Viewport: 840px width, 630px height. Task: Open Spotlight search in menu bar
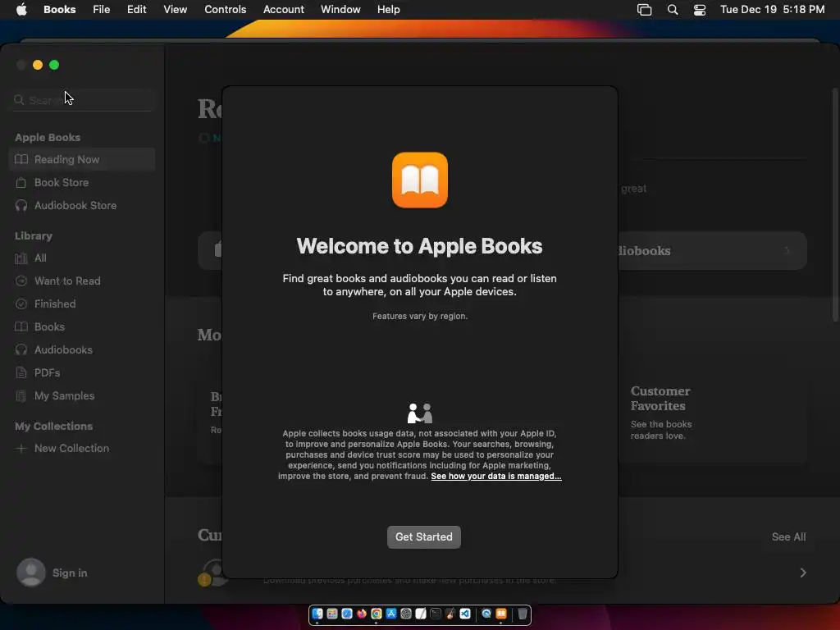click(673, 10)
